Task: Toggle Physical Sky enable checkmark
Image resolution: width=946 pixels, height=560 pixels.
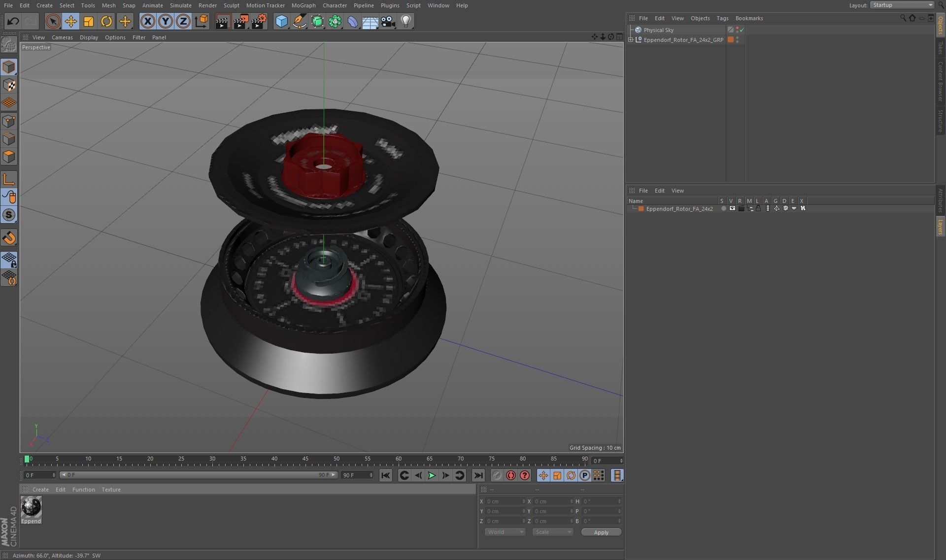Action: click(742, 30)
